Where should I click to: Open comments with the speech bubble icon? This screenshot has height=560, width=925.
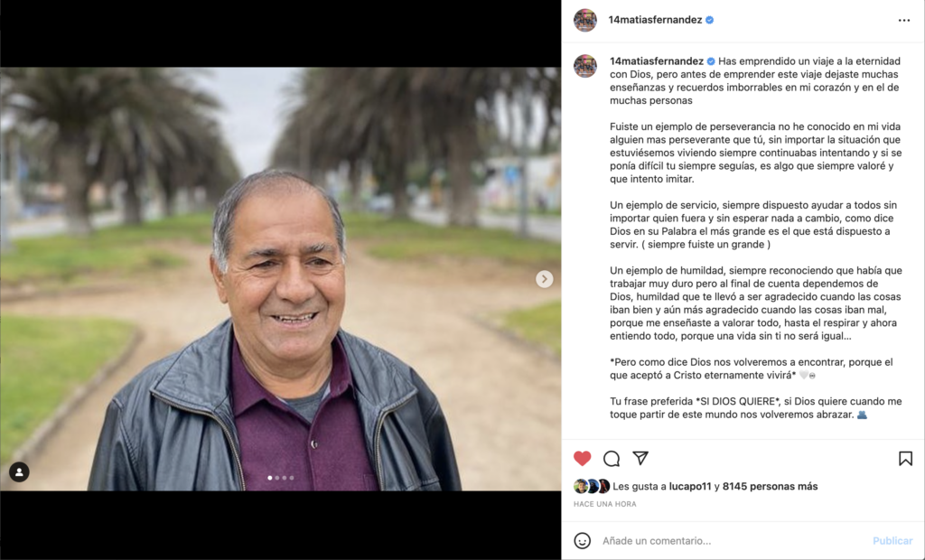(612, 459)
